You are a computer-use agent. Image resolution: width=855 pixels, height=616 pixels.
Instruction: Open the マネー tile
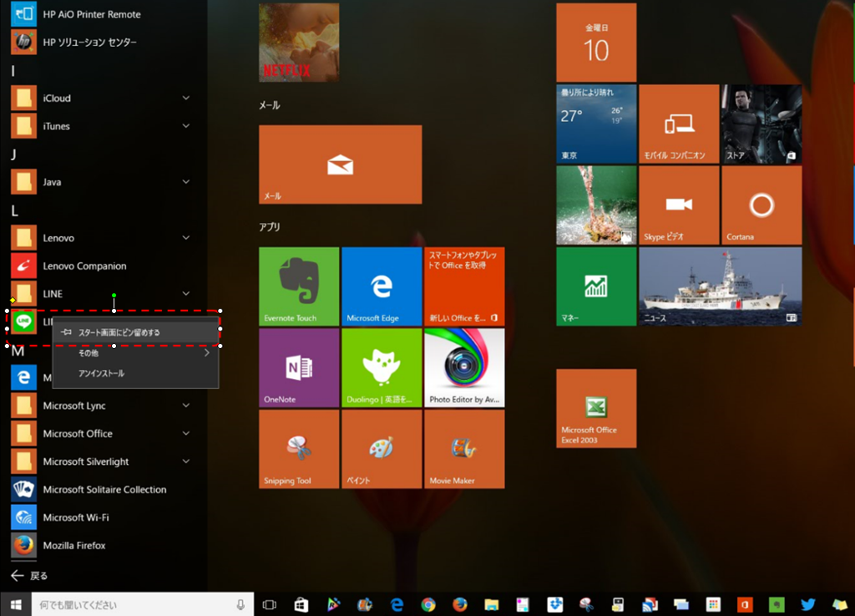tap(596, 286)
